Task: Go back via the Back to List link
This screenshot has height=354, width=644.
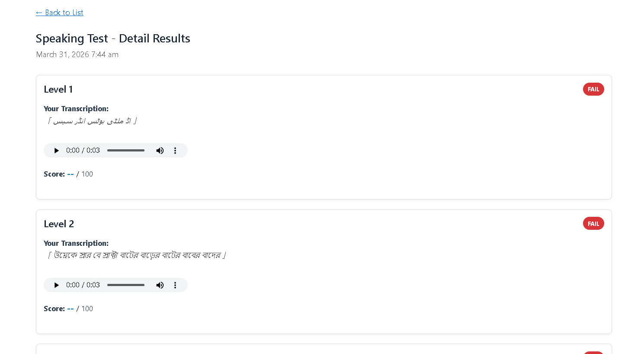Action: click(60, 13)
